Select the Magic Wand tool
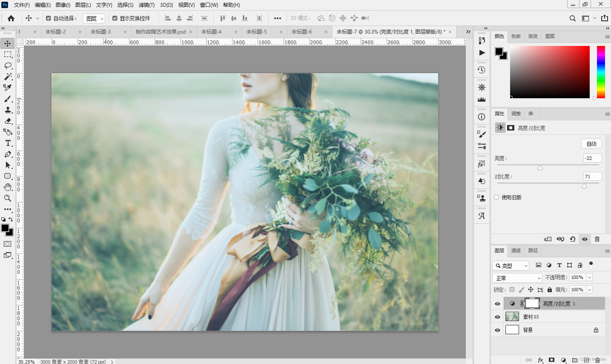Viewport: 611px width, 364px height. 7,77
